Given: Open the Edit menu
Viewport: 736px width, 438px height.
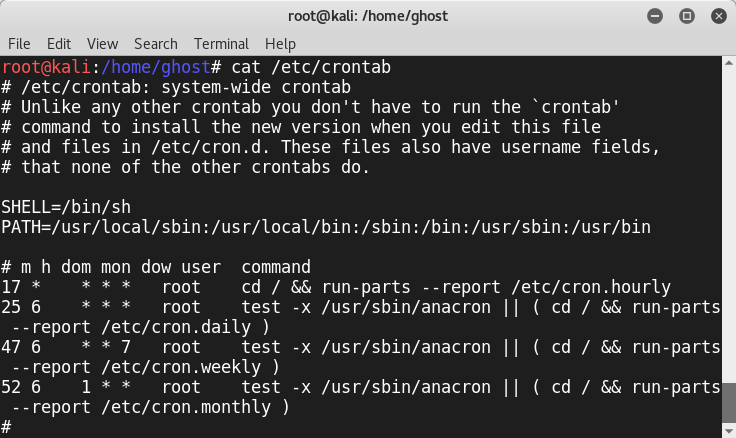Looking at the screenshot, I should click(59, 44).
